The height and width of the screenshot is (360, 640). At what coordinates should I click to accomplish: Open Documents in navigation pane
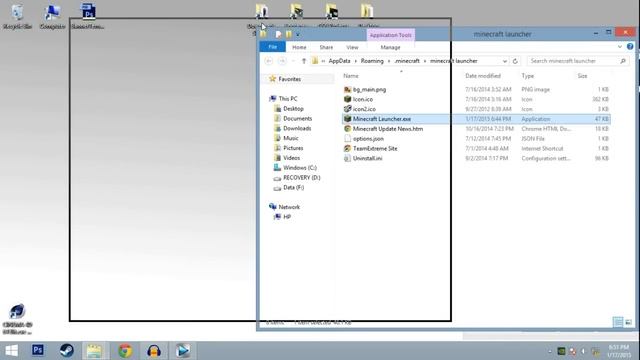click(x=297, y=118)
